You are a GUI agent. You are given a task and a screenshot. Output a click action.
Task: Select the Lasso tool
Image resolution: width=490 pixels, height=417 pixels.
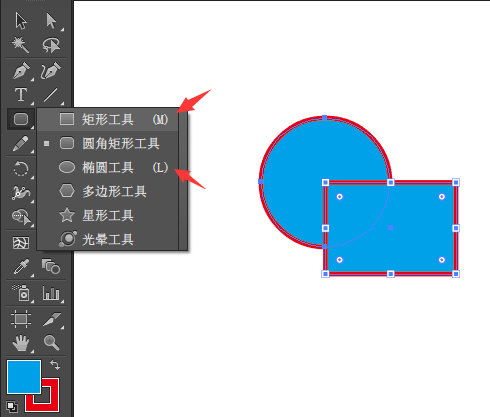[x=51, y=45]
